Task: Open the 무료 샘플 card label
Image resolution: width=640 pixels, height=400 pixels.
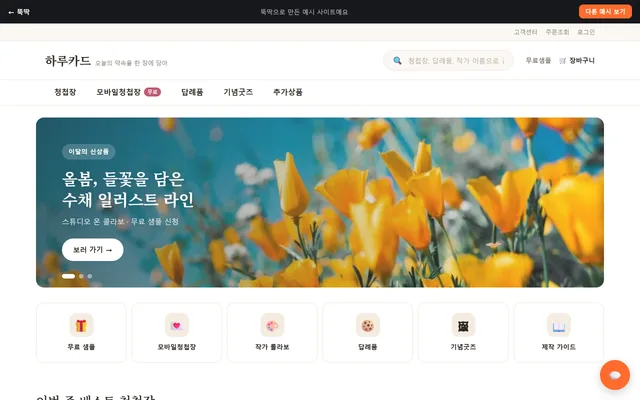Action: click(81, 347)
